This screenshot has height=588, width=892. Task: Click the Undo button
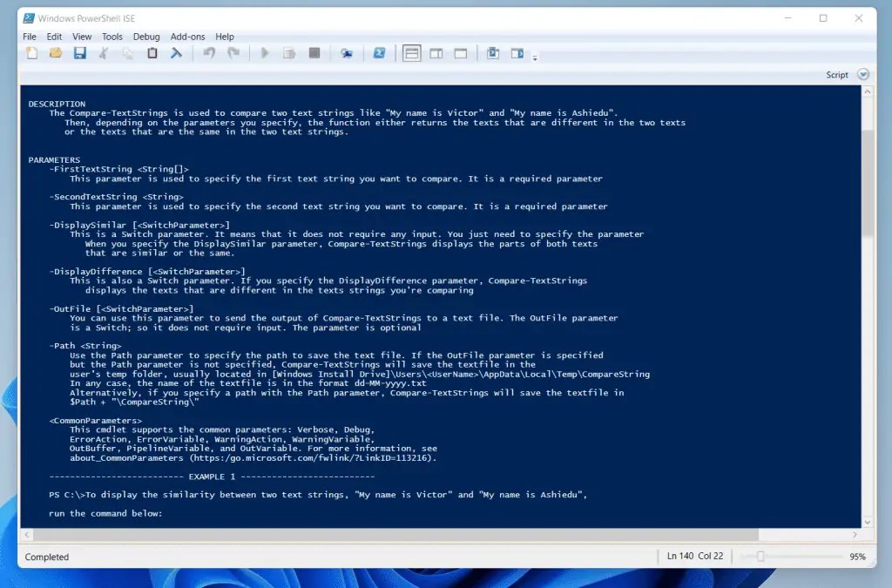[x=208, y=53]
